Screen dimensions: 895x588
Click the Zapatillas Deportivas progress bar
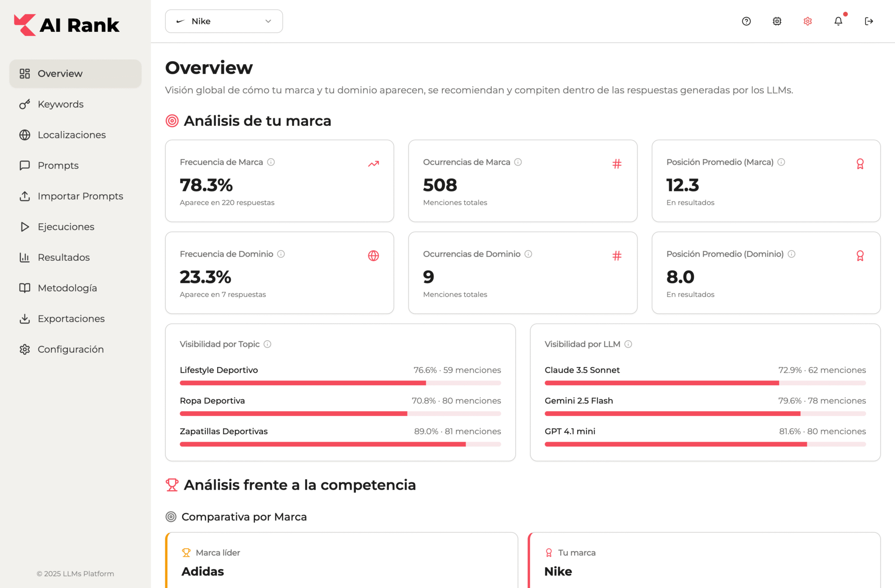pos(340,444)
